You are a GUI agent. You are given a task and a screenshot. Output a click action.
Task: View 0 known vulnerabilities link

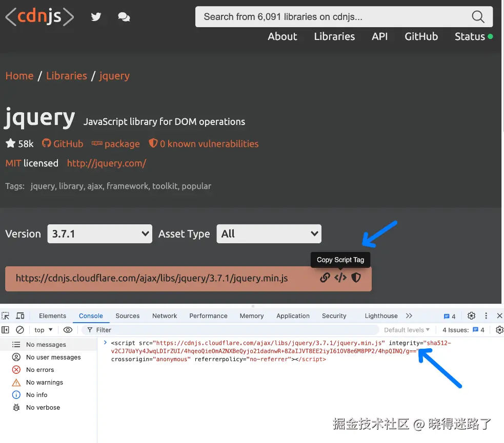point(204,143)
